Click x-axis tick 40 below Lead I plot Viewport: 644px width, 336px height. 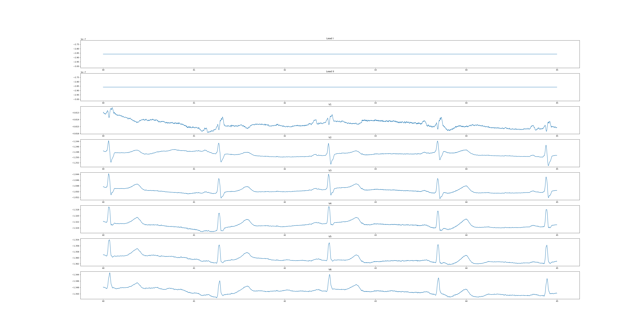click(103, 70)
